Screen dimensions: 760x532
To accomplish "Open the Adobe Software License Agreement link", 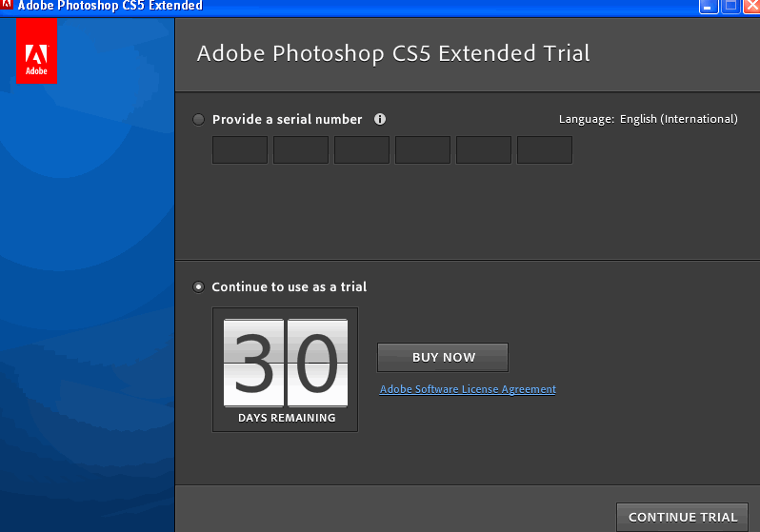I will coord(468,389).
